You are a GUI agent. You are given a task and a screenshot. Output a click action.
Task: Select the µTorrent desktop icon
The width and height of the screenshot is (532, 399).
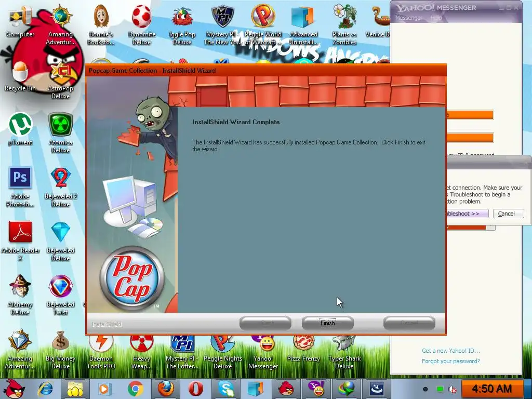[x=20, y=129]
